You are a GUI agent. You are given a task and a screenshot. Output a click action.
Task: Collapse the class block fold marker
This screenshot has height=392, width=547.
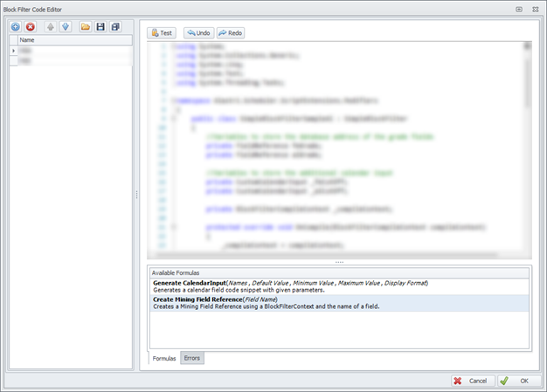click(173, 119)
